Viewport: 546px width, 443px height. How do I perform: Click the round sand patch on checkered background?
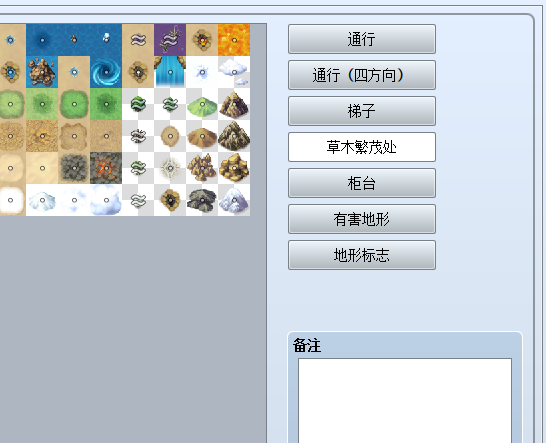[x=170, y=136]
